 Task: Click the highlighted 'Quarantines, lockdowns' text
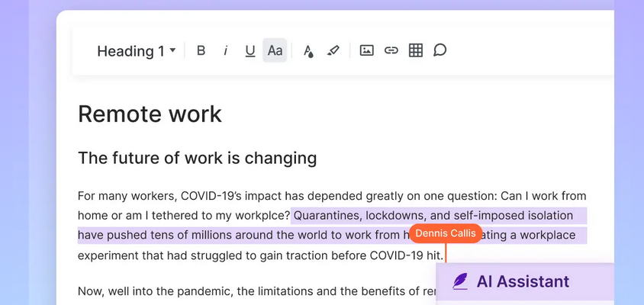(x=359, y=216)
